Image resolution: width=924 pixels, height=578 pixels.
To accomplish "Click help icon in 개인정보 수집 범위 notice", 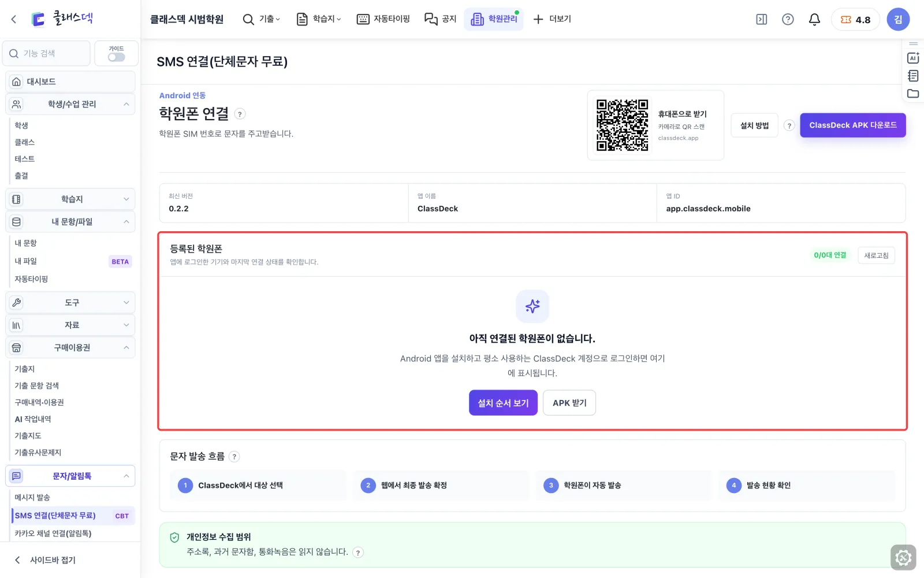I will [x=358, y=553].
